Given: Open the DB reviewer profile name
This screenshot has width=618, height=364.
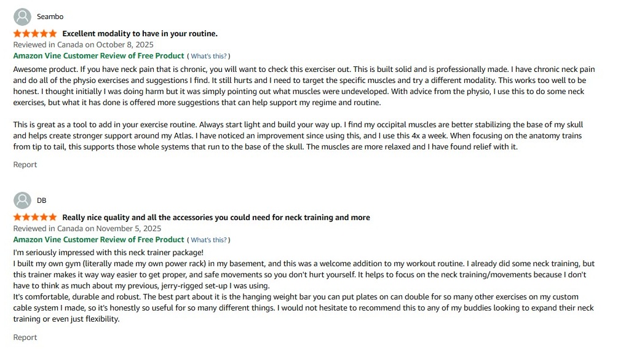Looking at the screenshot, I should (x=41, y=200).
